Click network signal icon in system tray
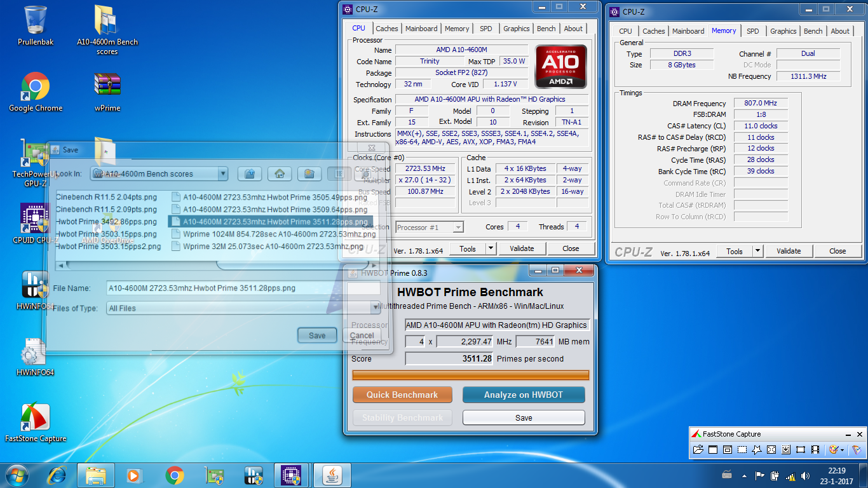The height and width of the screenshot is (488, 868). (790, 475)
